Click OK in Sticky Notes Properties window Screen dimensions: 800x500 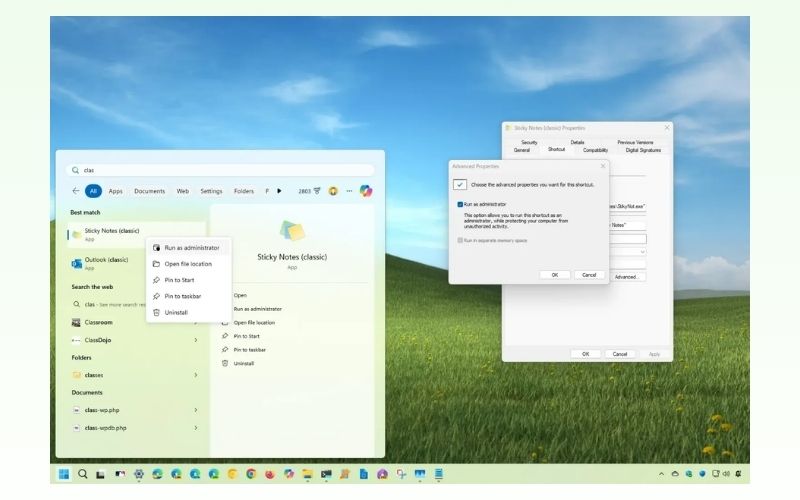point(586,354)
